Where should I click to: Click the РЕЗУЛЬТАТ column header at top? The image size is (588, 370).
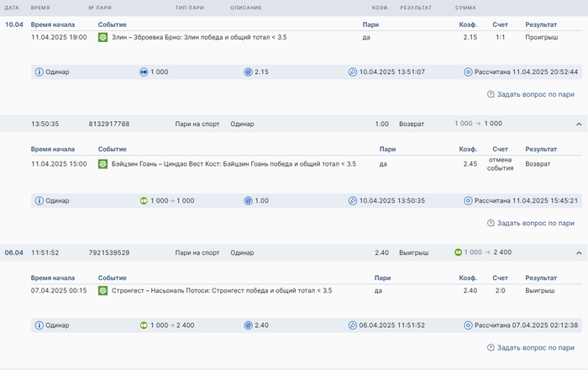(416, 8)
